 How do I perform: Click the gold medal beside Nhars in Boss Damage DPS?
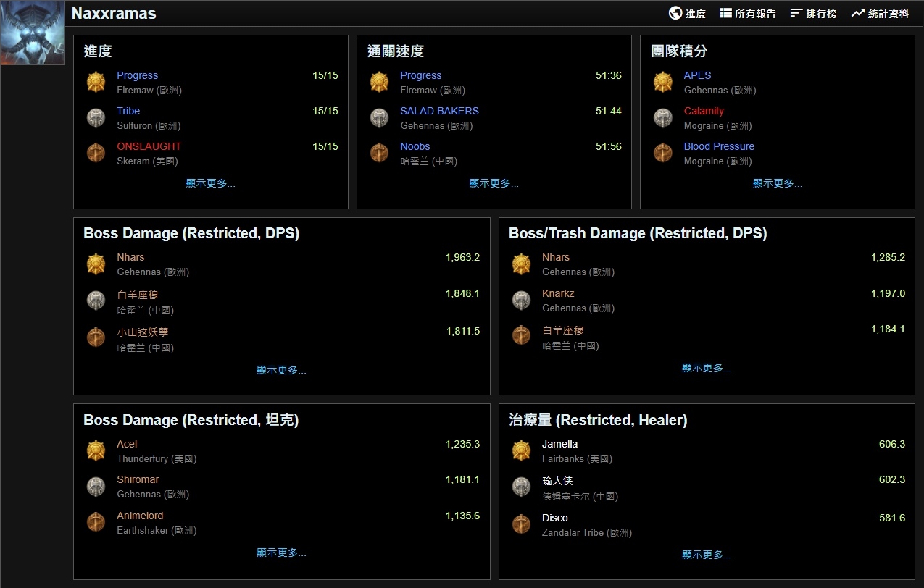[96, 264]
